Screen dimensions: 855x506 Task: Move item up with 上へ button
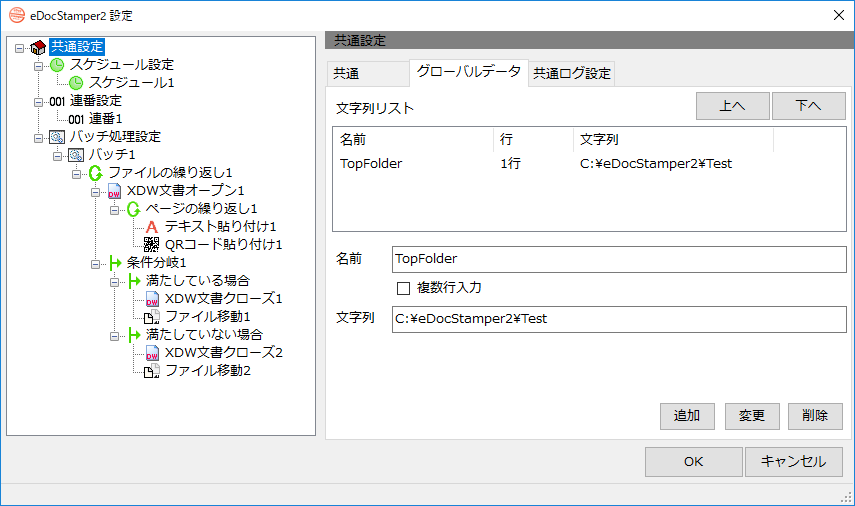coord(732,106)
